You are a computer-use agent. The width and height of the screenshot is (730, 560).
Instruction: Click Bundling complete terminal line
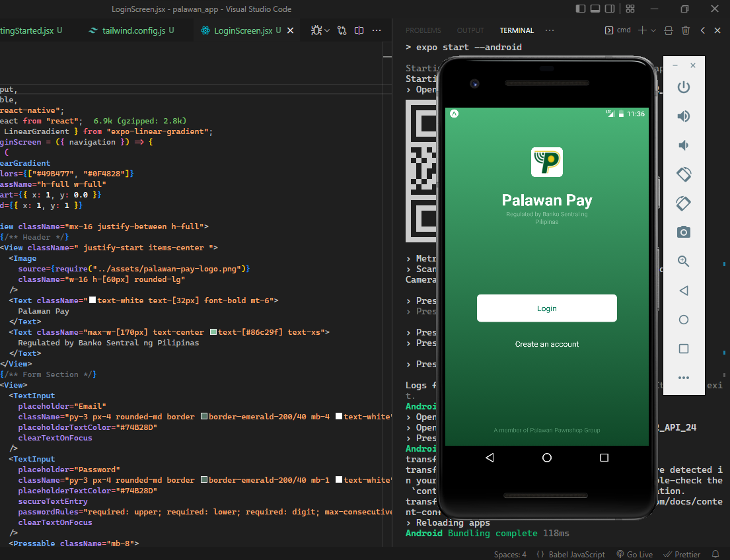click(488, 533)
